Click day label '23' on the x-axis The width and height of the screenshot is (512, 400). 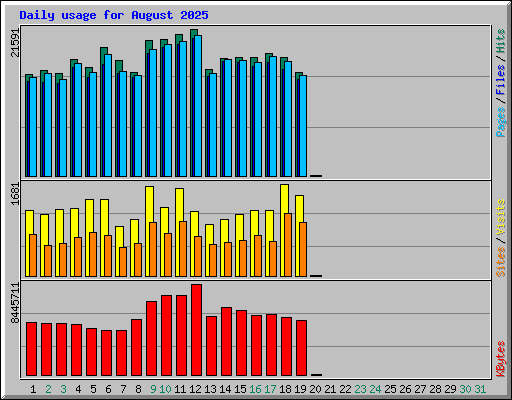360,389
